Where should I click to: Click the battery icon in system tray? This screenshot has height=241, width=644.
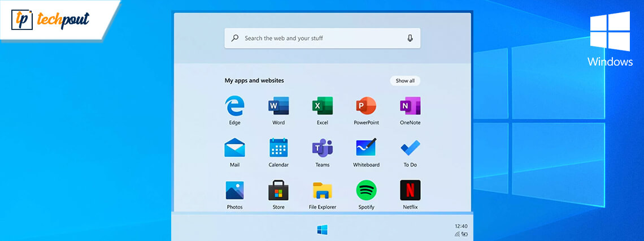tap(464, 234)
